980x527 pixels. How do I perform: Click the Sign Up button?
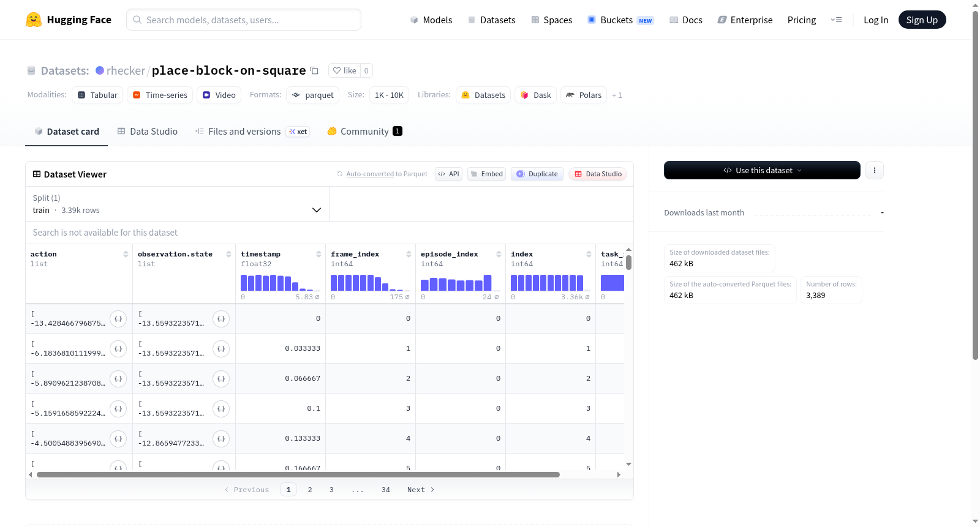coord(922,20)
